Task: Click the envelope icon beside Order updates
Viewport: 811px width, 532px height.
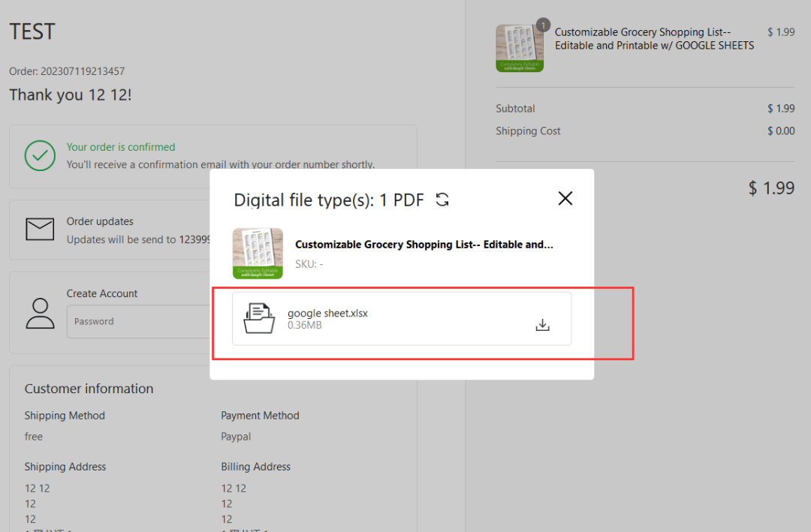Action: (40, 229)
